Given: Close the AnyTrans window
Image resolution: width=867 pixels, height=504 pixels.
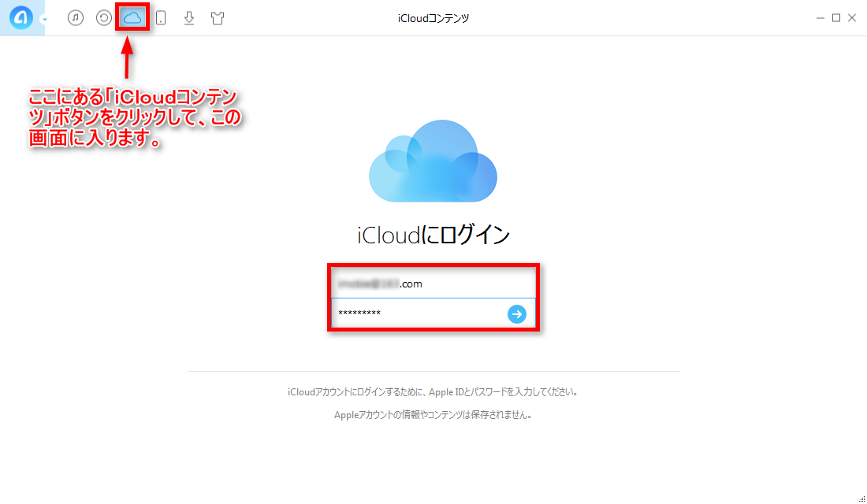Looking at the screenshot, I should coord(852,18).
